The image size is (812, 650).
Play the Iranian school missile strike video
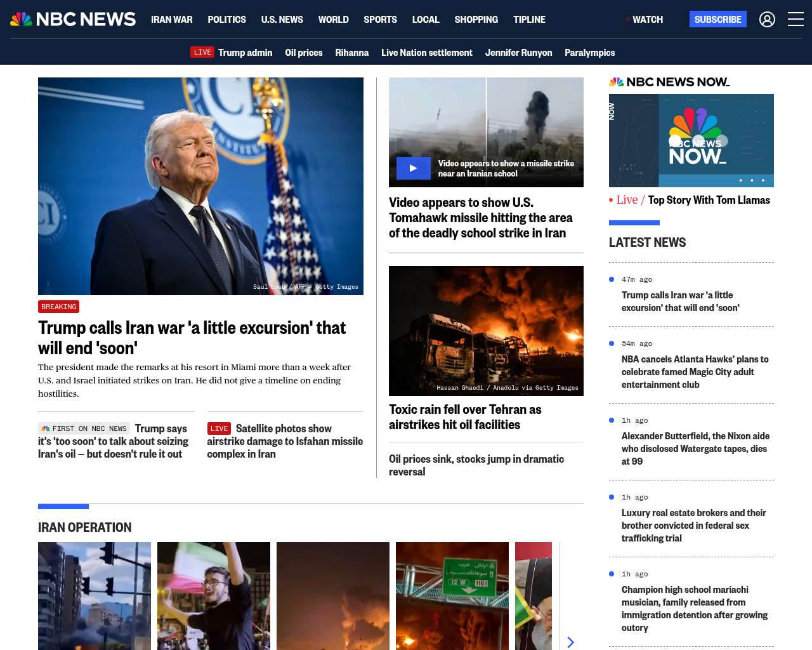[413, 168]
